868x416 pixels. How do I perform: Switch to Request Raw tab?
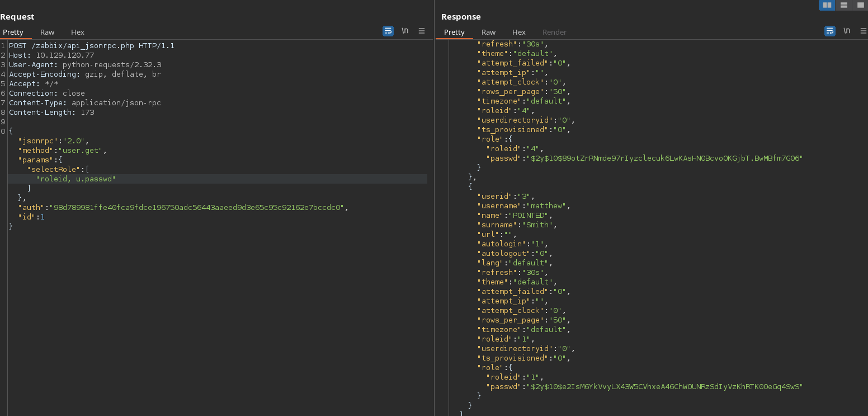pos(48,32)
